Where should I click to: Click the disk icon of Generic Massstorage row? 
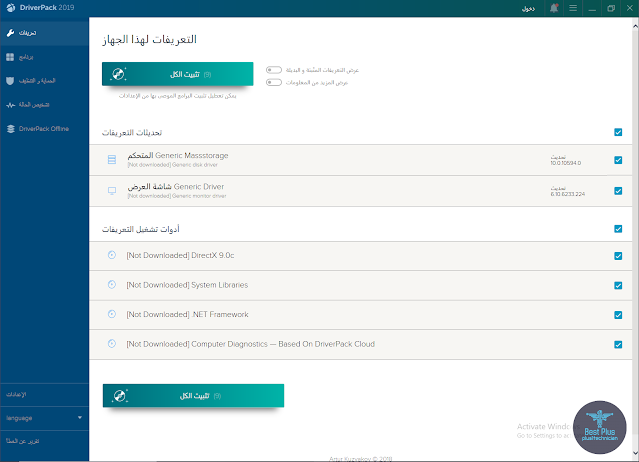click(112, 159)
